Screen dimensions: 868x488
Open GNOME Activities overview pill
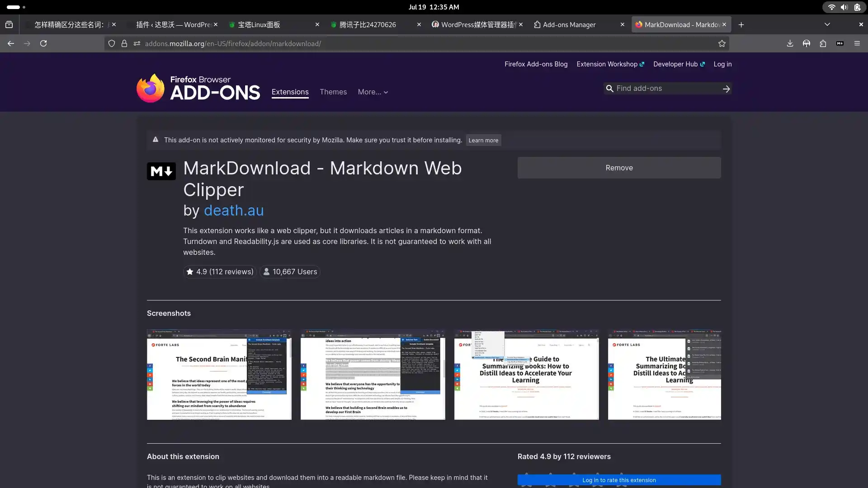16,7
